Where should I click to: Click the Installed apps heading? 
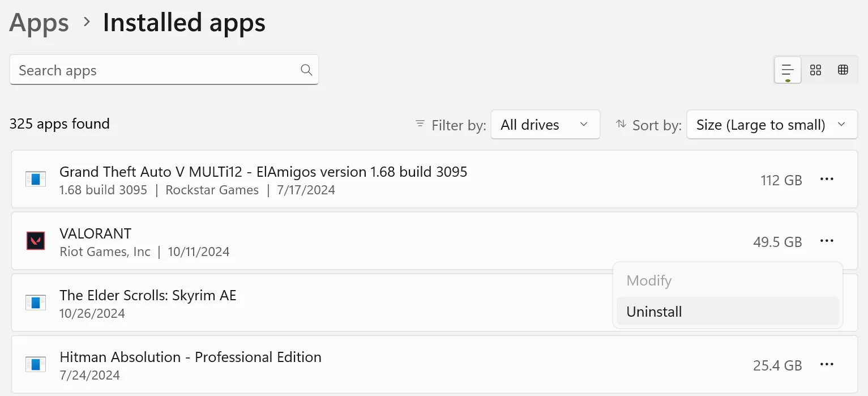click(x=184, y=23)
